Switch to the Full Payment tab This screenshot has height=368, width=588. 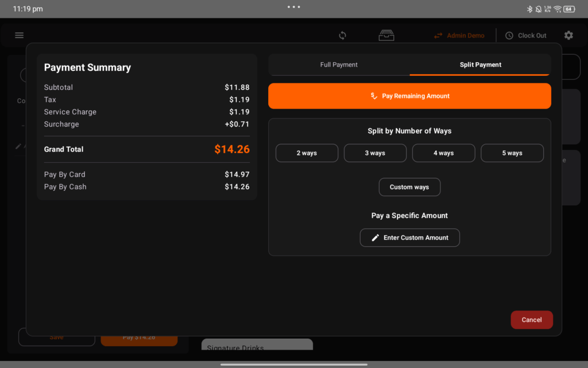[x=339, y=65]
